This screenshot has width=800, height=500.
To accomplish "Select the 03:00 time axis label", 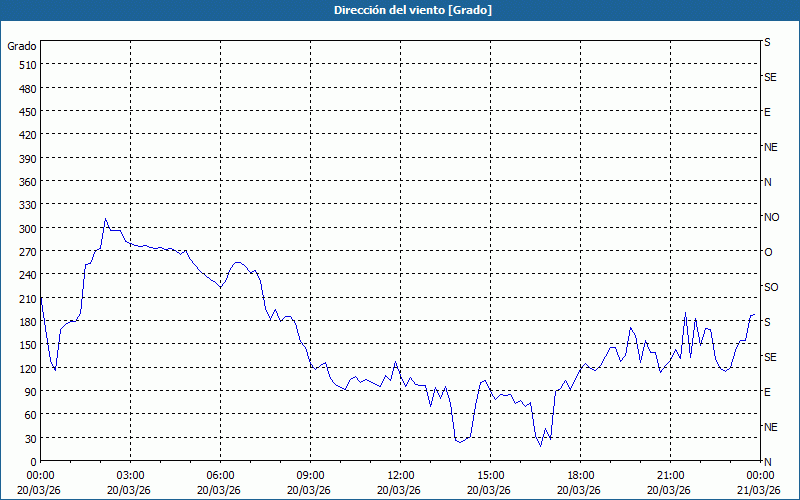I will 130,475.
